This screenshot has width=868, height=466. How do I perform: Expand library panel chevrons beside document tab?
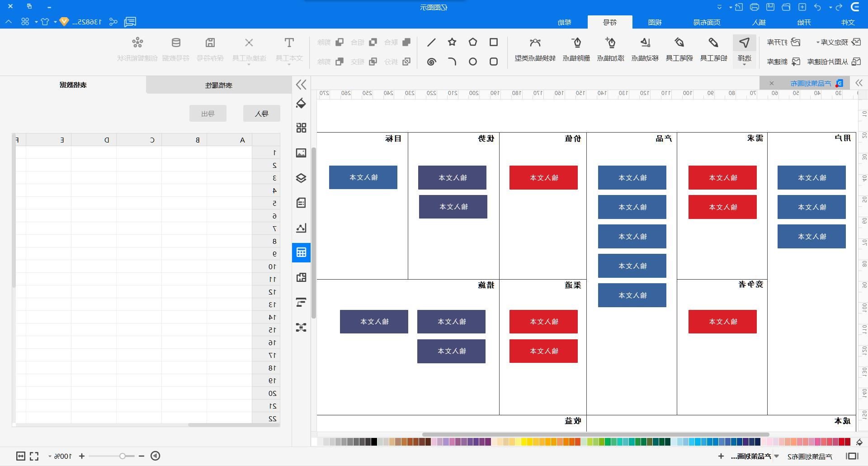click(x=859, y=83)
